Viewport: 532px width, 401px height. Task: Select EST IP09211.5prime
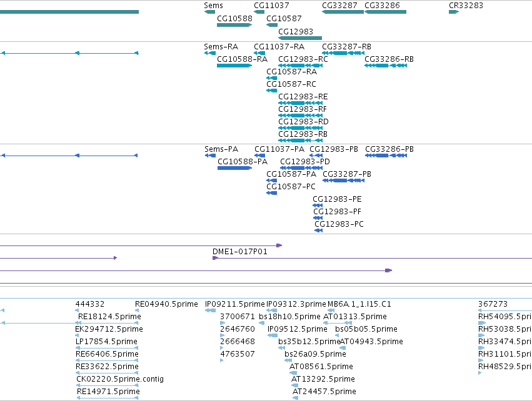(210, 310)
